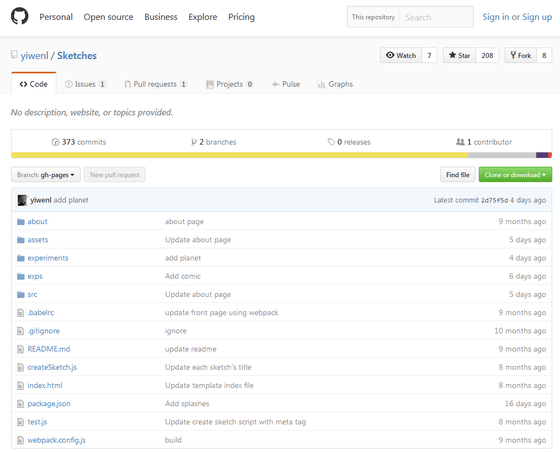The height and width of the screenshot is (452, 560).
Task: Click the commits history icon
Action: click(x=55, y=142)
